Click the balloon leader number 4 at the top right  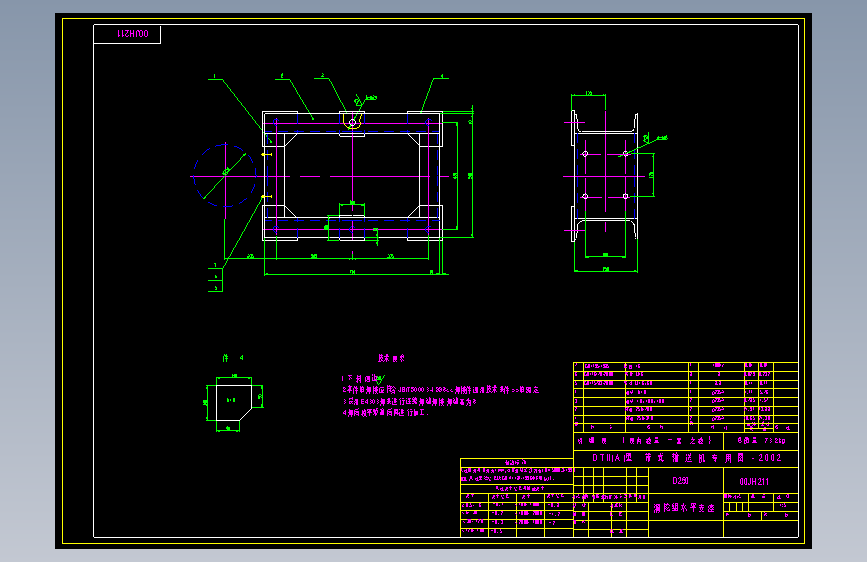click(x=442, y=76)
